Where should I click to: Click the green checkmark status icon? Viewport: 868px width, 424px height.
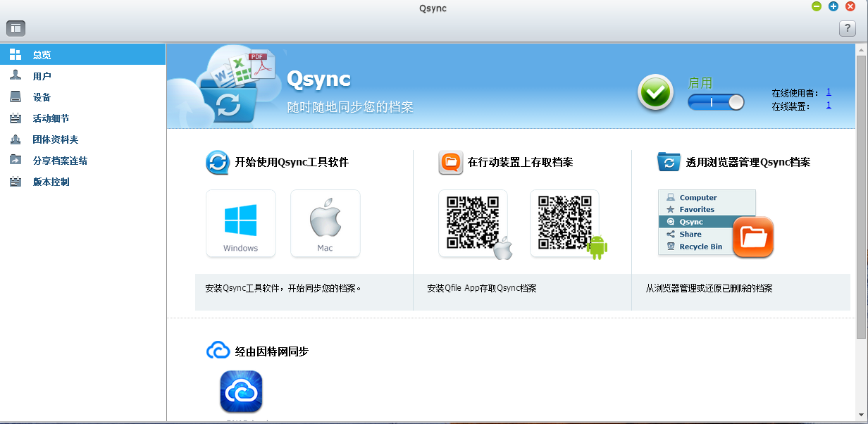(655, 93)
